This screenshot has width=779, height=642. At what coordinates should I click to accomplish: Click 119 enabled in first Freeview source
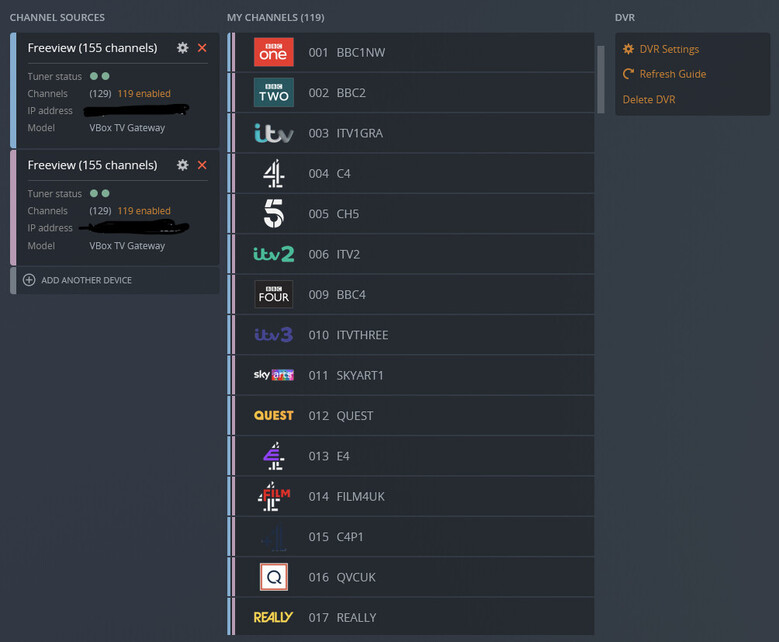coord(144,93)
